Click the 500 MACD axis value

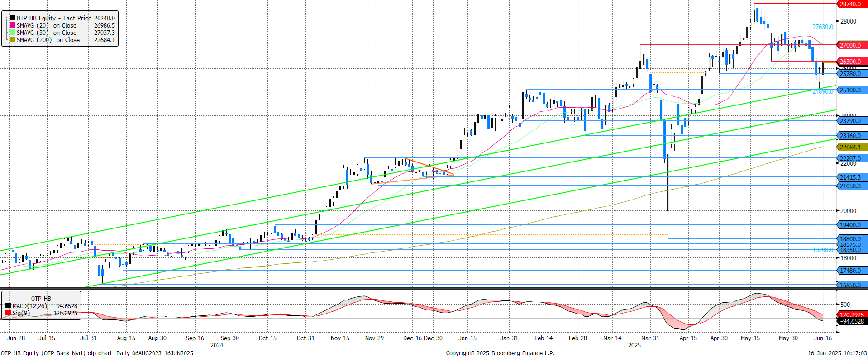click(x=845, y=305)
